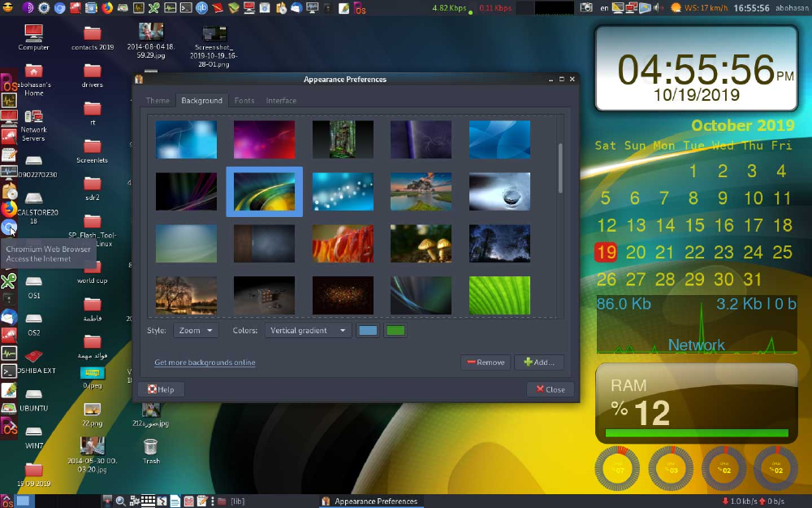812x508 pixels.
Task: Open the 'contacts 2019' folder
Action: (x=93, y=38)
